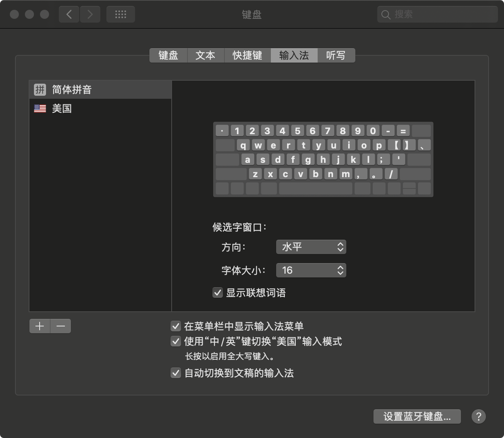Toggle 显示联想词语 checkbox
This screenshot has height=438, width=504.
[218, 293]
